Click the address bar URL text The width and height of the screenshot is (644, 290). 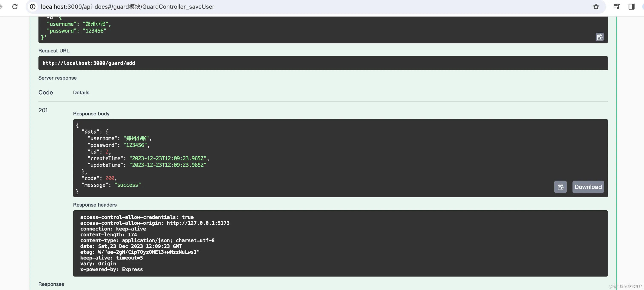coord(128,7)
